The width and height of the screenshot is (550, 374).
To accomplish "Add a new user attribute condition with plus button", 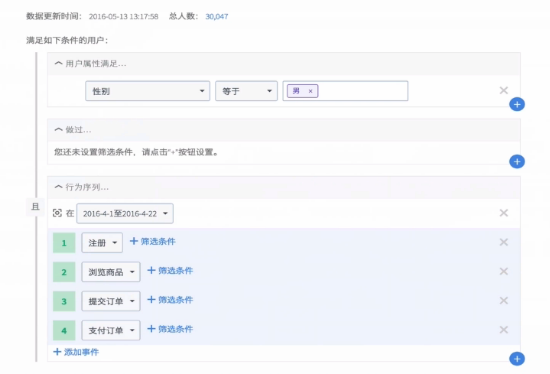I will coord(517,105).
